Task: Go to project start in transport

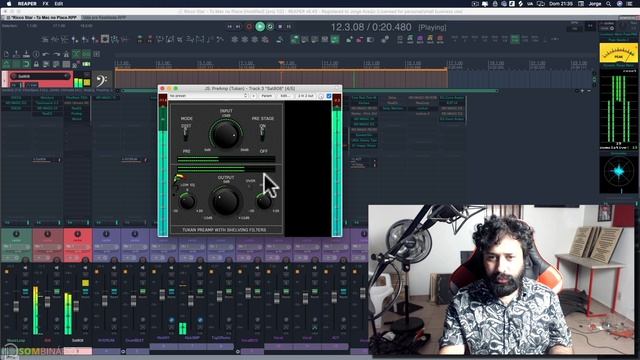Action: click(229, 27)
